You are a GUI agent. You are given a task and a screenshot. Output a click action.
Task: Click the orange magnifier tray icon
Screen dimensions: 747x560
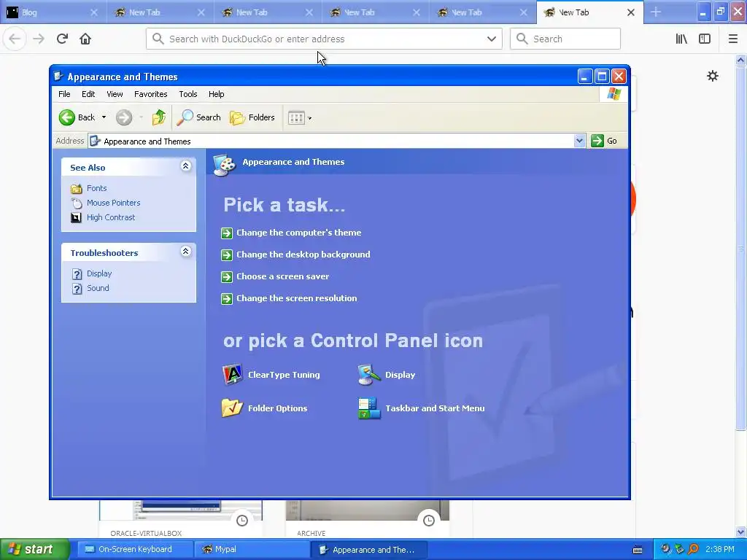pyautogui.click(x=693, y=549)
